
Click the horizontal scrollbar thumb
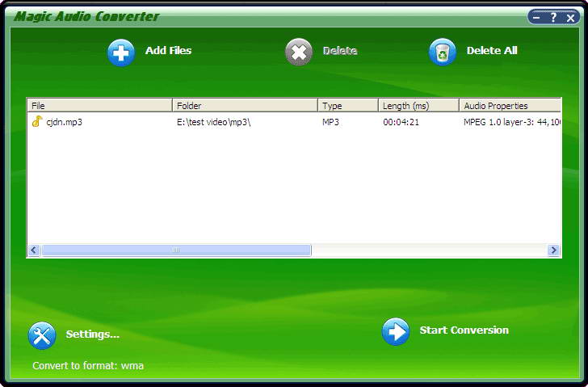176,250
